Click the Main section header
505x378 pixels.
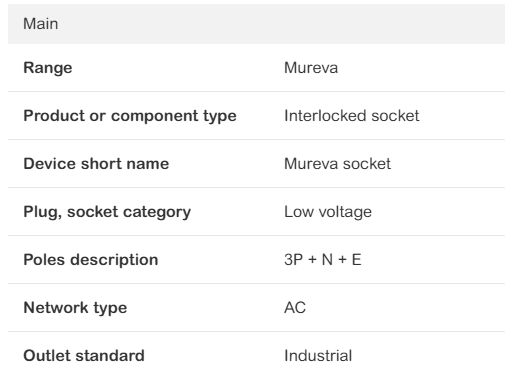pyautogui.click(x=256, y=24)
